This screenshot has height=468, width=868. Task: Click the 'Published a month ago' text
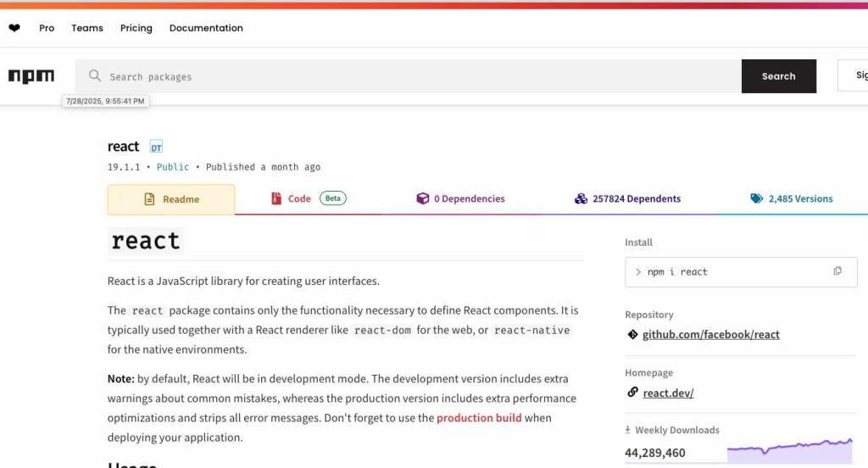pyautogui.click(x=263, y=167)
